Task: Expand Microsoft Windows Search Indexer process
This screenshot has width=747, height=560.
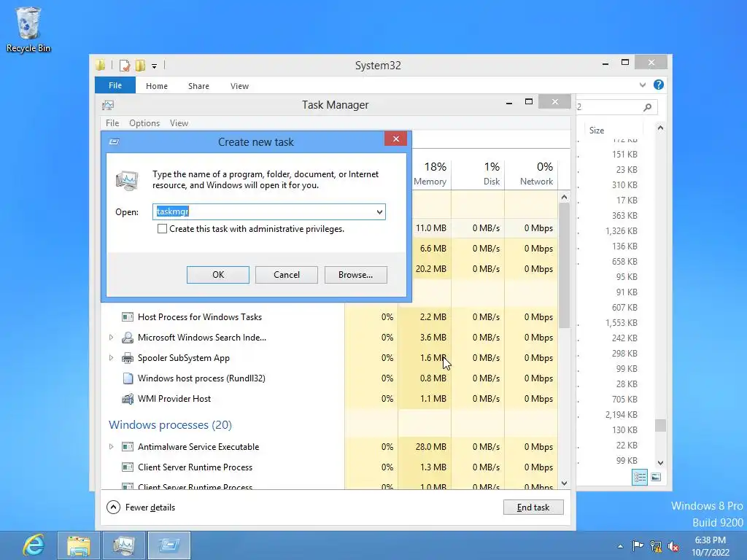Action: 111,337
